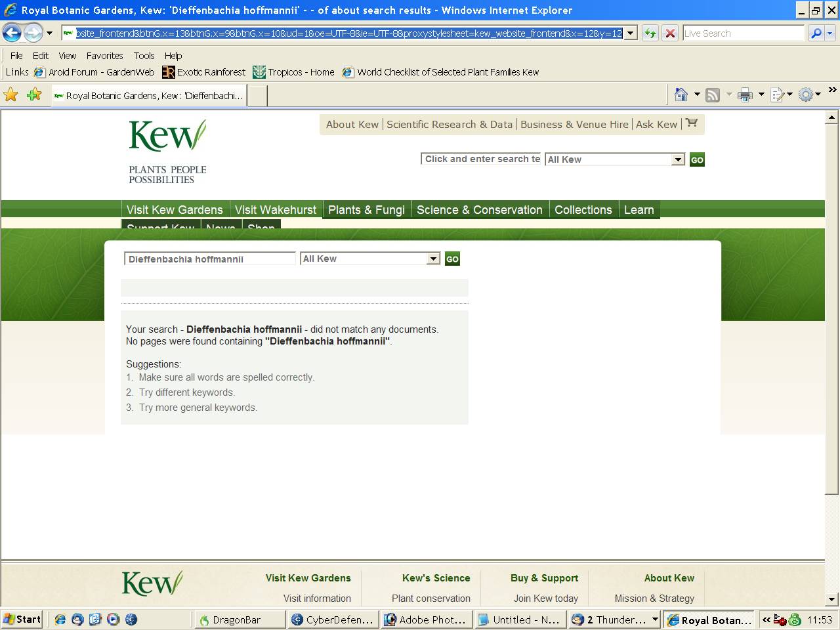Click the red Stop loading icon
Image resolution: width=840 pixels, height=630 pixels.
(x=669, y=33)
